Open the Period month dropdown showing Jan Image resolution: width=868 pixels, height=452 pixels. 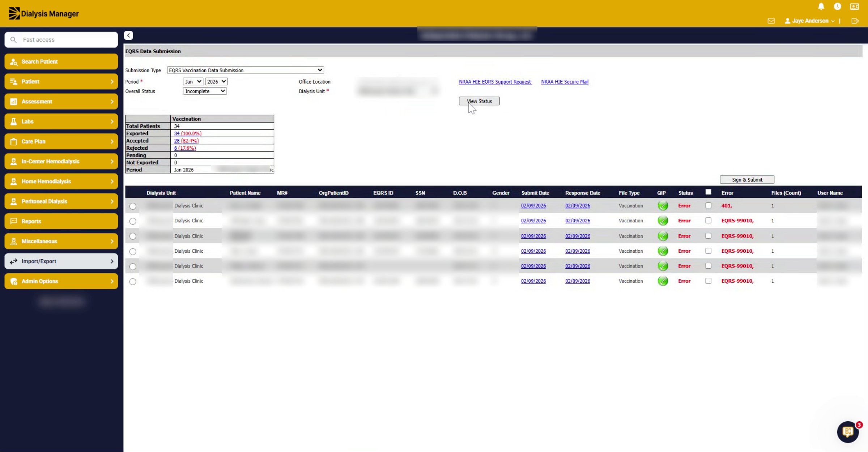(x=193, y=82)
